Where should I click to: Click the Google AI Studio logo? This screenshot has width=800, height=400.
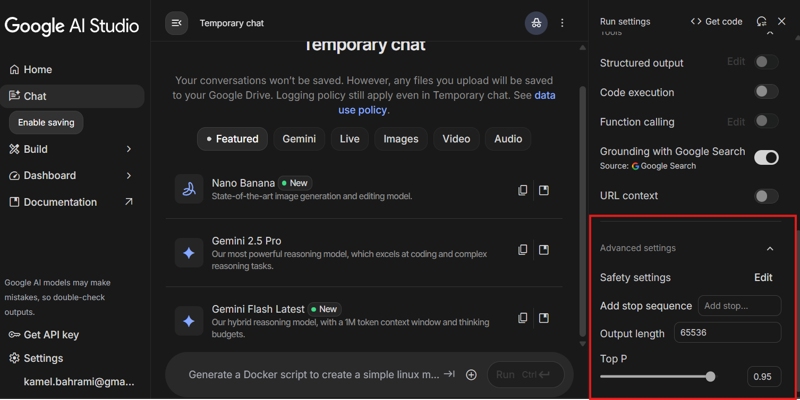[72, 25]
